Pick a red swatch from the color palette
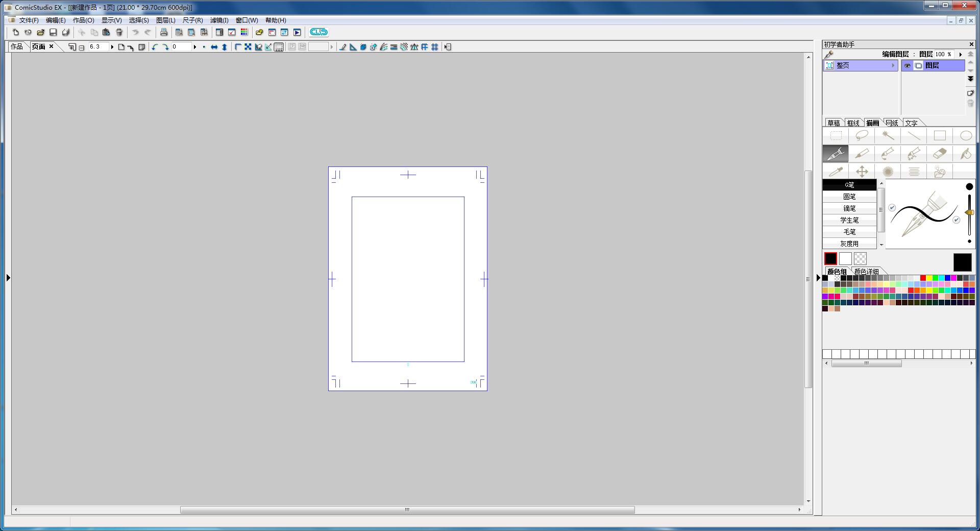Screen dimensions: 980x531 tap(922, 278)
